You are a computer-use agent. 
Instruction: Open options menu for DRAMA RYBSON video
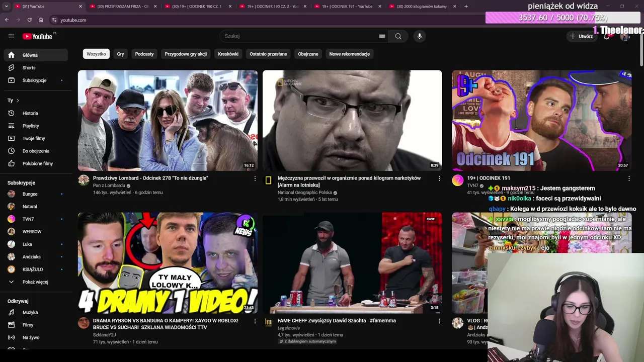click(255, 321)
